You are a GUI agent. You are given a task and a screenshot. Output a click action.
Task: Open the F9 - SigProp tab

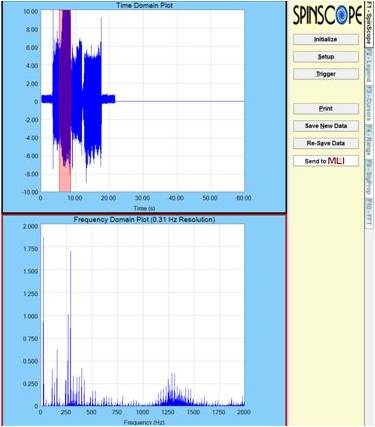pyautogui.click(x=368, y=177)
